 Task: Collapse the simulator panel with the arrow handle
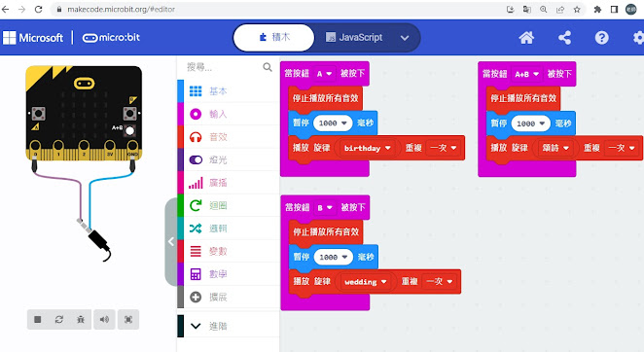pos(171,241)
